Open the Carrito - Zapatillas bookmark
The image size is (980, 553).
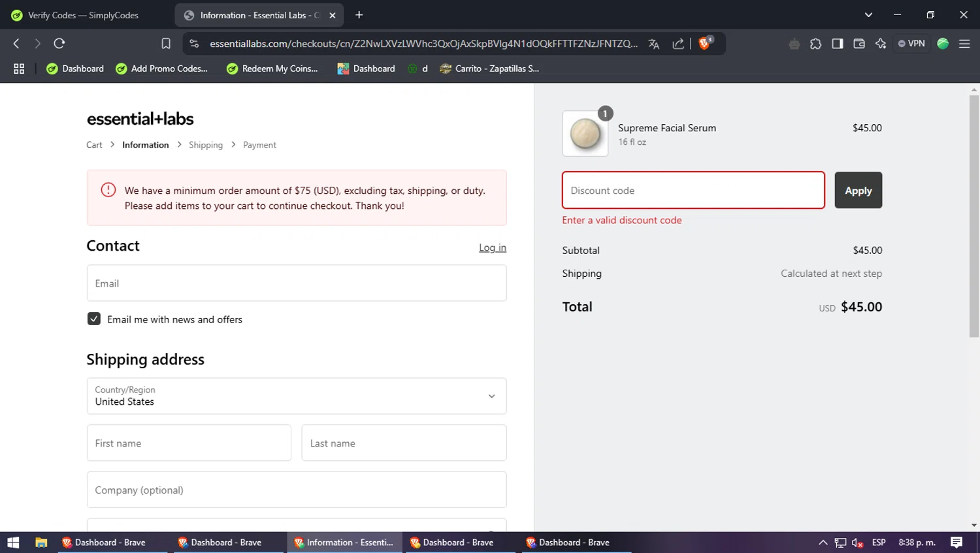coord(489,69)
